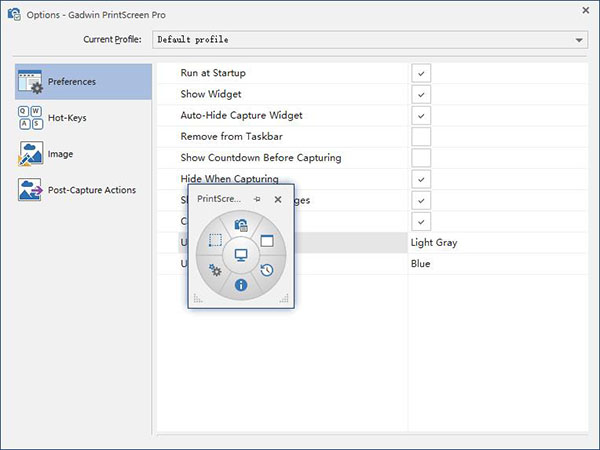The height and width of the screenshot is (450, 600).
Task: Click the Default profile dropdown arrow
Action: click(x=579, y=40)
